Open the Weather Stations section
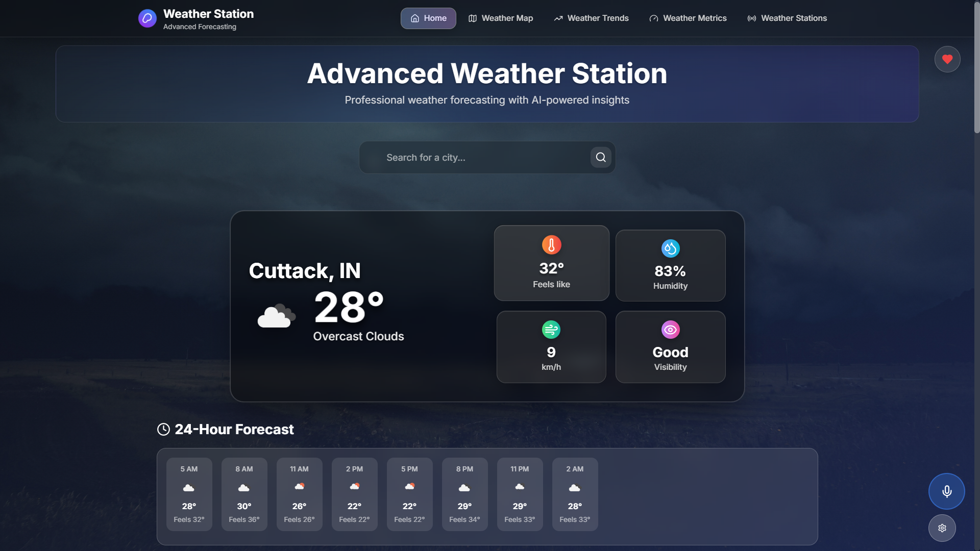The width and height of the screenshot is (980, 551). 787,18
